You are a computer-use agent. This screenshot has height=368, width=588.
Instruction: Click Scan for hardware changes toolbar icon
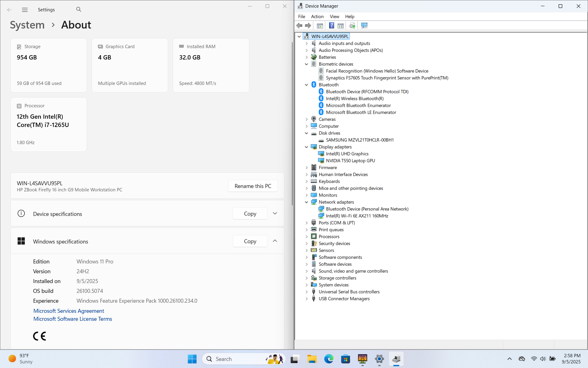364,25
